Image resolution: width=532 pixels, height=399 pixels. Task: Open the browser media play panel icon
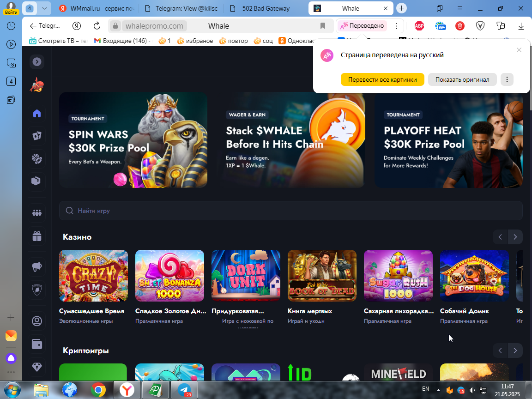click(11, 44)
